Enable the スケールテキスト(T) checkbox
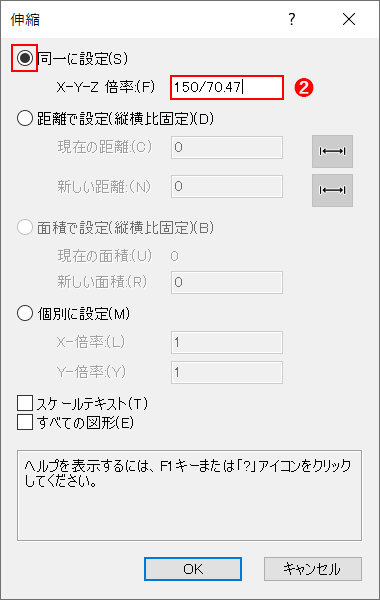380x600 pixels. (x=25, y=403)
